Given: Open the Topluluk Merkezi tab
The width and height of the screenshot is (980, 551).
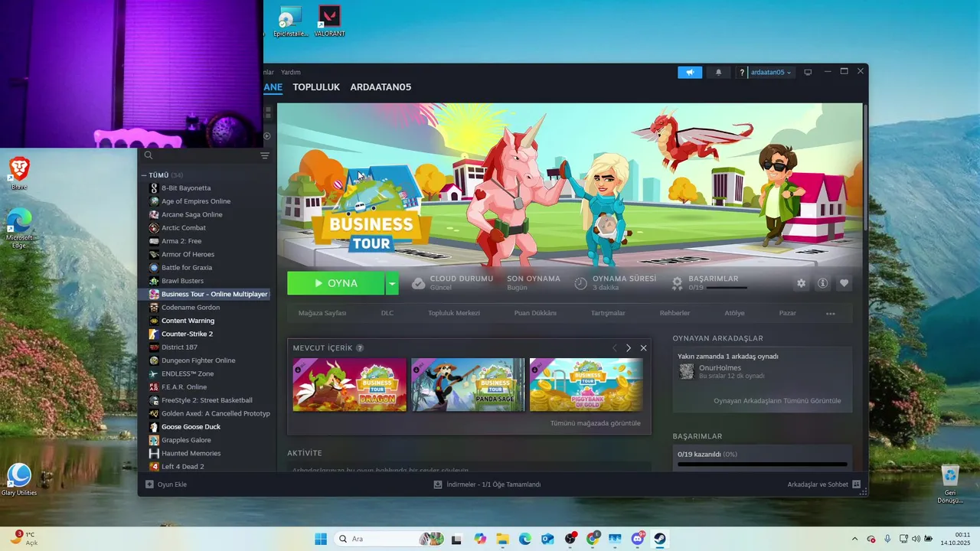Looking at the screenshot, I should (454, 313).
